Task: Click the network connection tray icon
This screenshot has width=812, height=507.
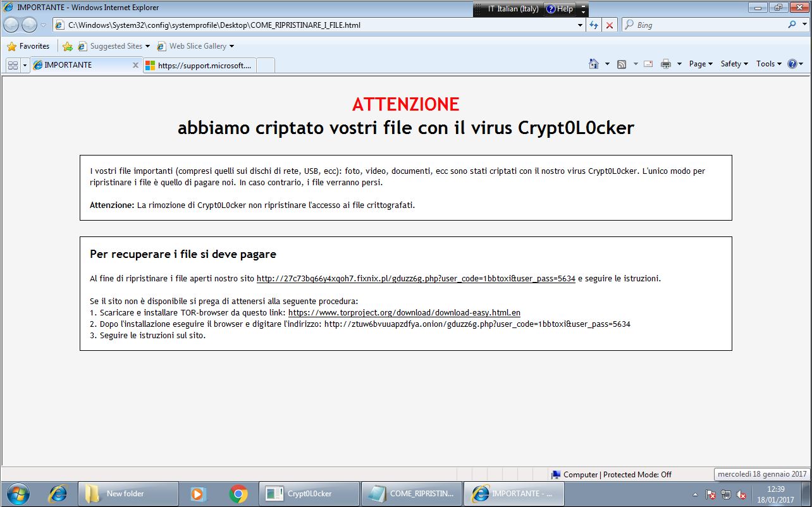Action: [726, 495]
